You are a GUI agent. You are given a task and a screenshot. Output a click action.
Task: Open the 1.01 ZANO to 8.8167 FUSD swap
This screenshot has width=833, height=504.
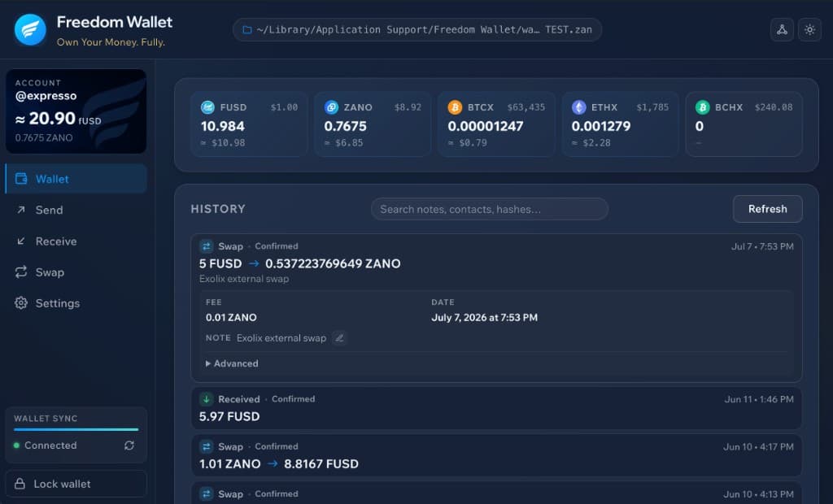click(496, 455)
